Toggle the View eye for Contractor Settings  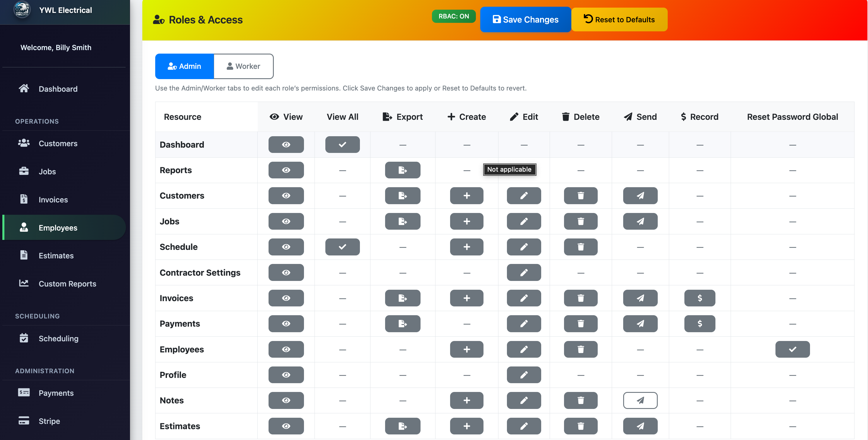(x=286, y=272)
